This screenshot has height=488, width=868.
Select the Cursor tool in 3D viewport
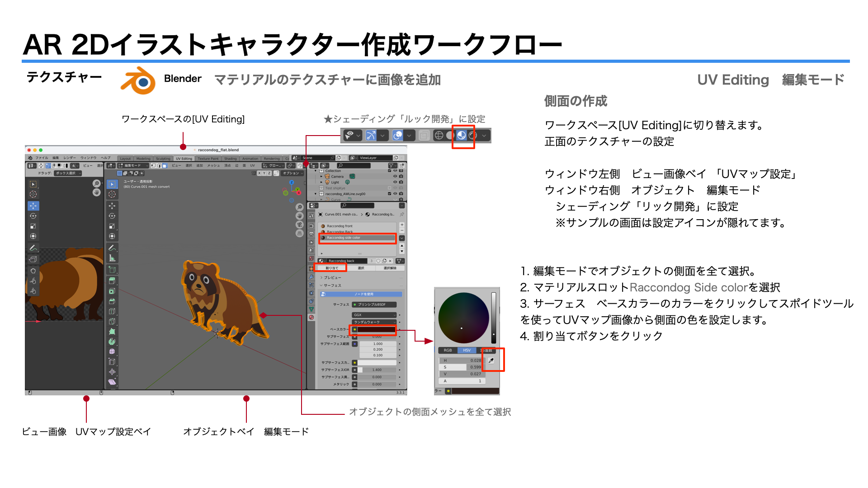112,194
